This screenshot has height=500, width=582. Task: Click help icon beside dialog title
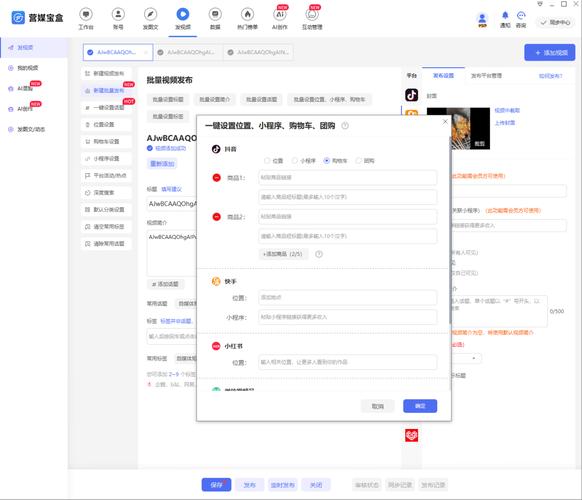point(345,126)
